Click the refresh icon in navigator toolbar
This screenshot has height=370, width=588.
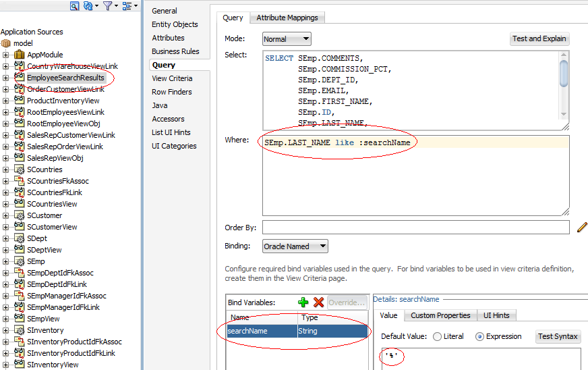tap(88, 5)
